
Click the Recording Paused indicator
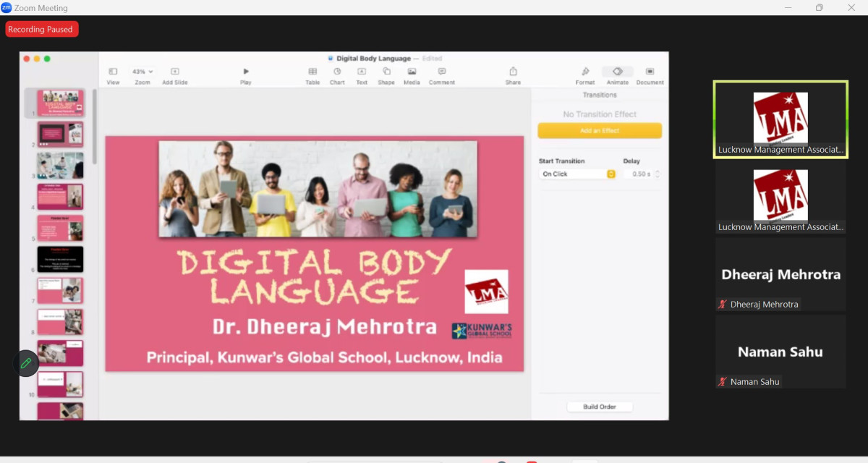pyautogui.click(x=41, y=29)
